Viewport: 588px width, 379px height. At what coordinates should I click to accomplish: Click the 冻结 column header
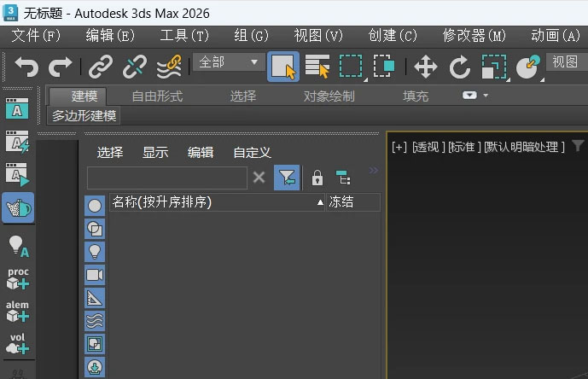click(352, 202)
